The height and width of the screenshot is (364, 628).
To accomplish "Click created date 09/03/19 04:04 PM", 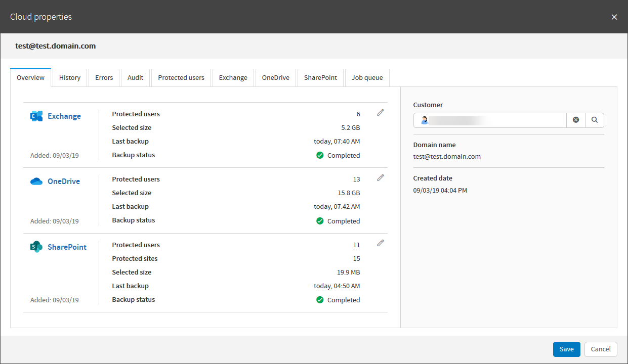I will click(440, 191).
